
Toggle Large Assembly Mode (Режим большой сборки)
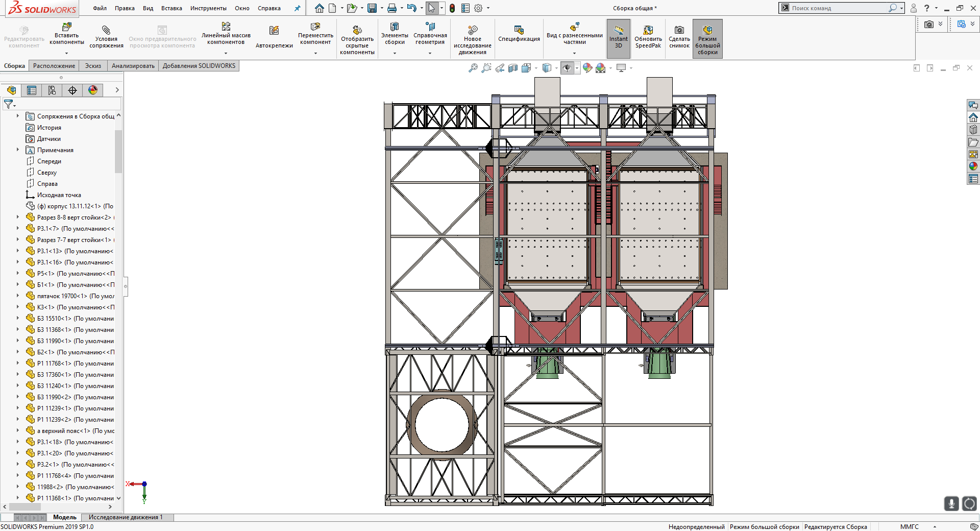(x=707, y=31)
